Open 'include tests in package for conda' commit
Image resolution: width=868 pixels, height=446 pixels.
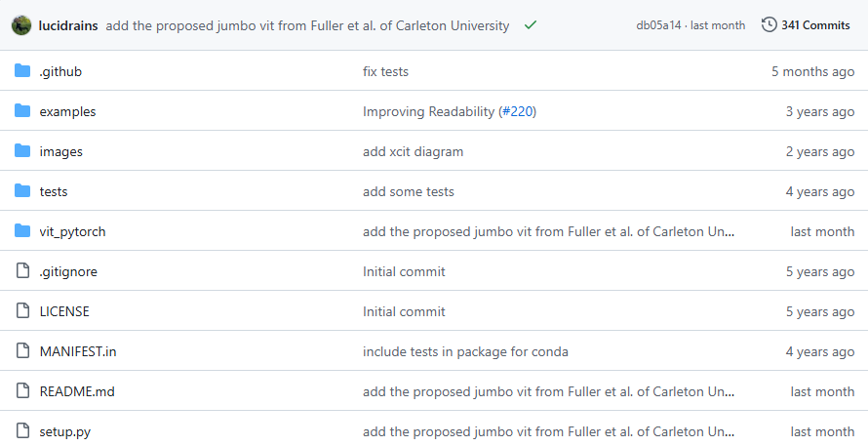[x=465, y=351]
